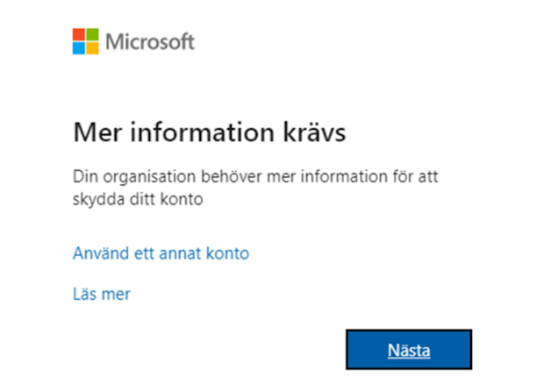
Task: Click the word "krävs" in the heading
Action: 314,132
